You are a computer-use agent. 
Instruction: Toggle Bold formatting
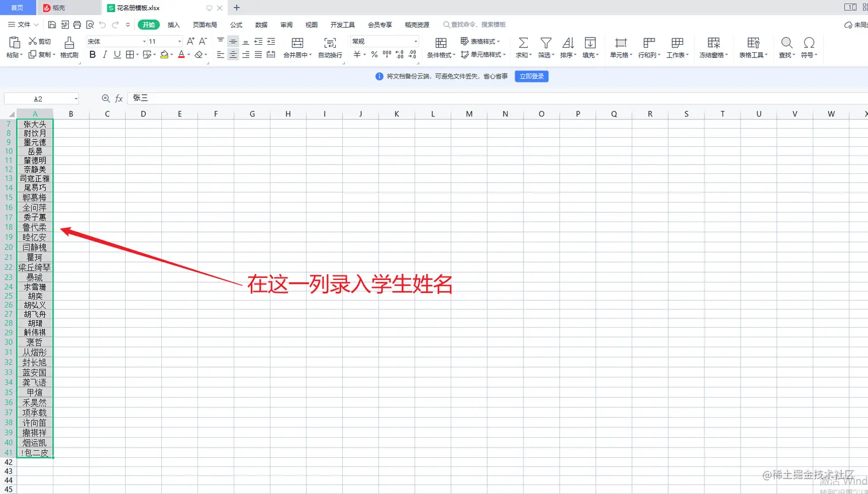pos(92,55)
